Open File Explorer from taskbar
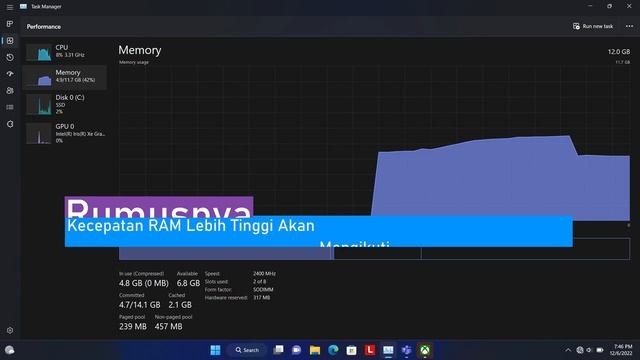Image resolution: width=640 pixels, height=360 pixels. point(315,350)
